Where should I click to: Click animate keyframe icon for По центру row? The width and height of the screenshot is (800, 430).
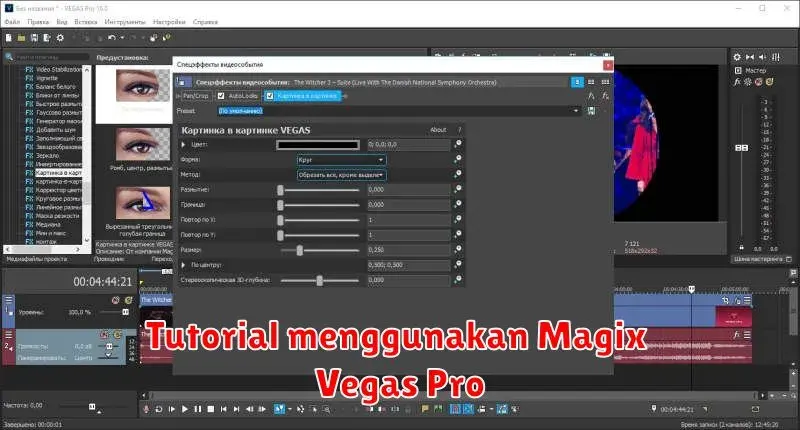pyautogui.click(x=458, y=265)
